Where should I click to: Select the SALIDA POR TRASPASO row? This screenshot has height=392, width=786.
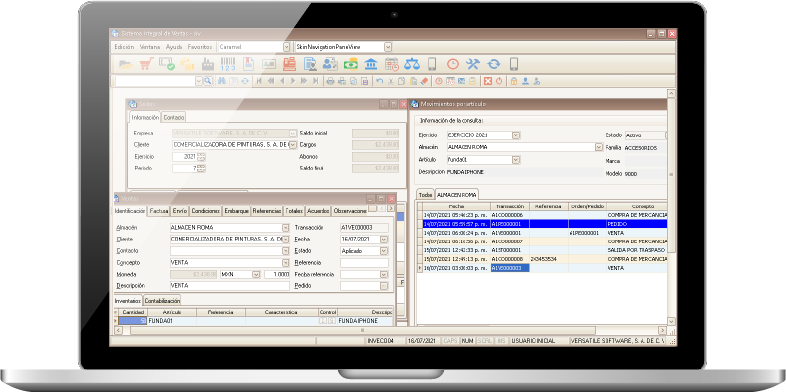(x=545, y=250)
